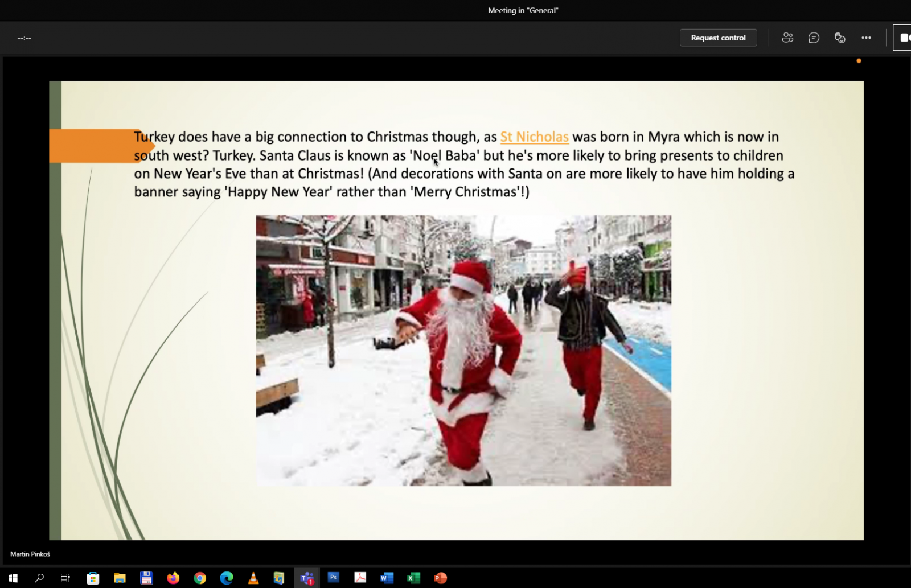Click the Microsoft Teams taskbar icon
The height and width of the screenshot is (588, 911).
(x=307, y=578)
